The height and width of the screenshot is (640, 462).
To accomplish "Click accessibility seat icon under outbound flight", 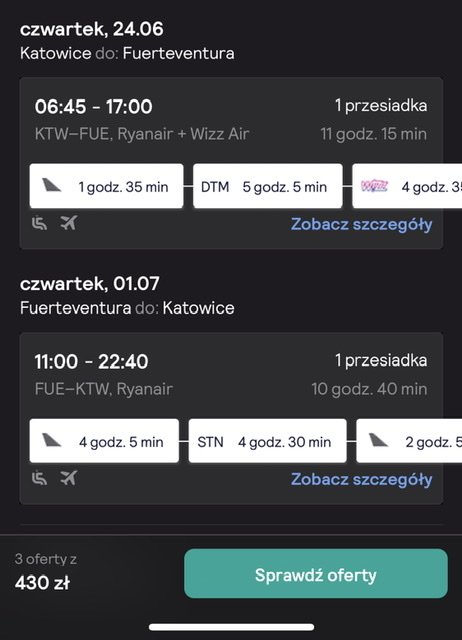I will (40, 223).
